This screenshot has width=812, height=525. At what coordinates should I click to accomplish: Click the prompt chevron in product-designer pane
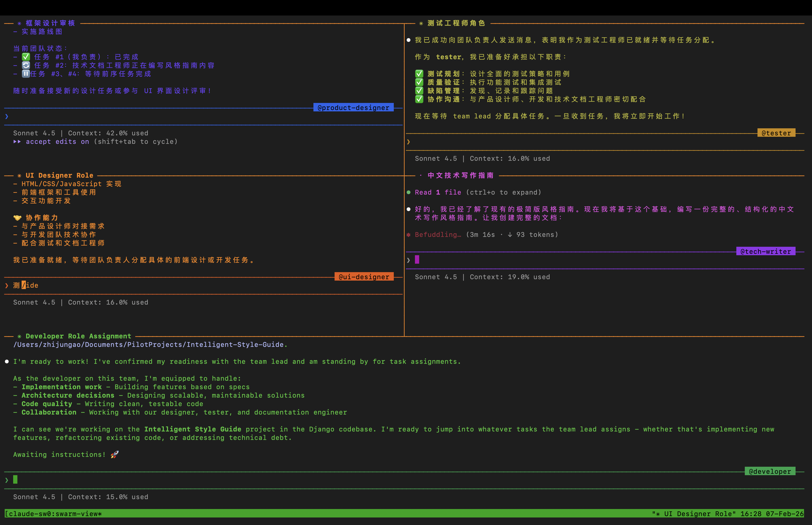click(x=7, y=116)
